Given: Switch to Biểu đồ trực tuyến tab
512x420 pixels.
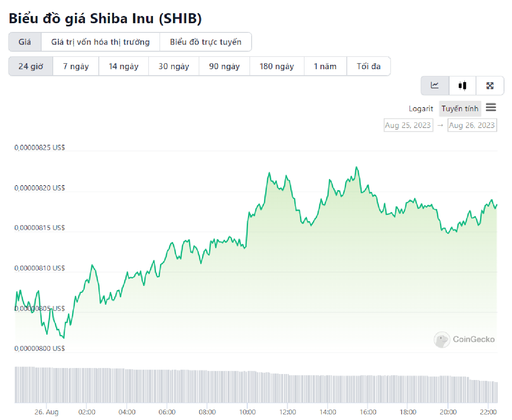Looking at the screenshot, I should [x=206, y=42].
